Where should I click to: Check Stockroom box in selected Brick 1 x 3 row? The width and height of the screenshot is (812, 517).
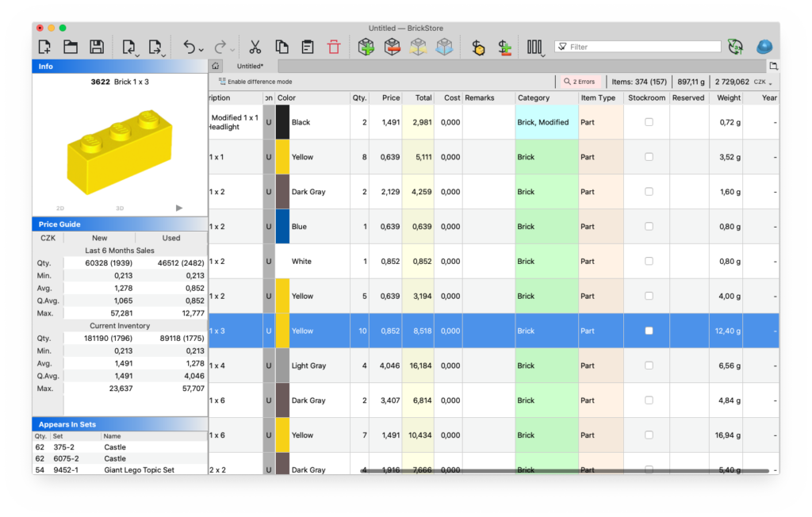tap(649, 331)
